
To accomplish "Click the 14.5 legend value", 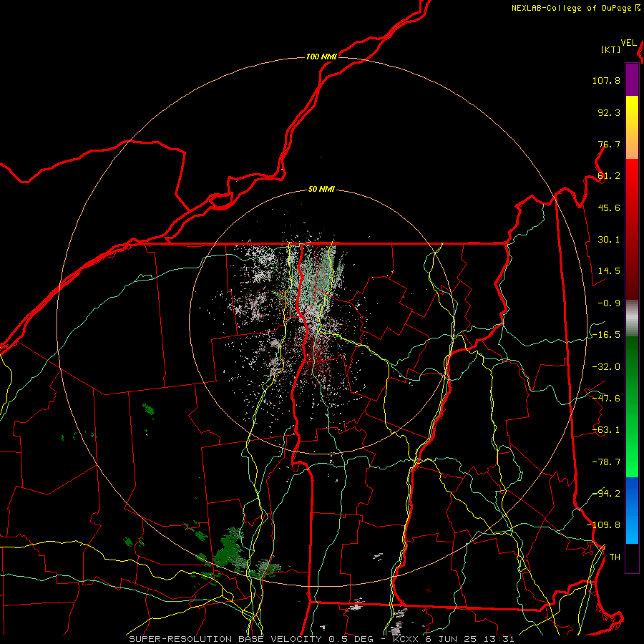I will pyautogui.click(x=609, y=271).
